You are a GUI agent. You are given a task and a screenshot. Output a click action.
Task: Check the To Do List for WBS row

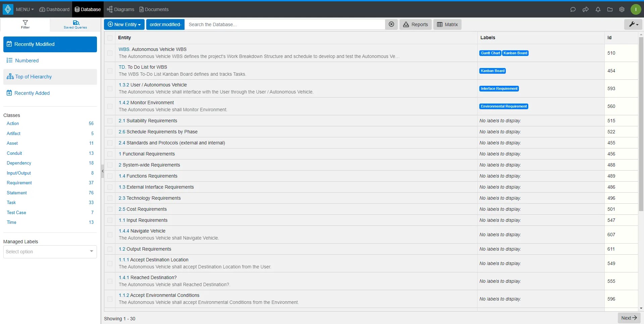click(x=110, y=71)
